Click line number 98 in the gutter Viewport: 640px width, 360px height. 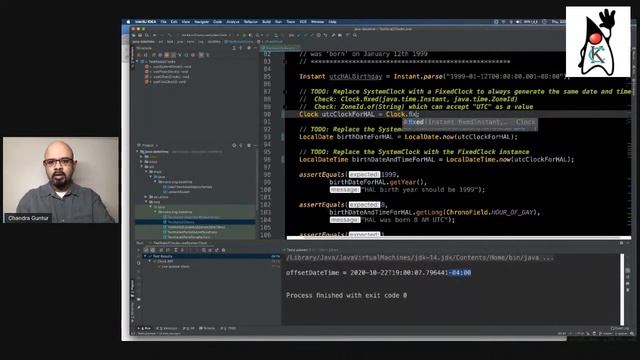[x=267, y=174]
